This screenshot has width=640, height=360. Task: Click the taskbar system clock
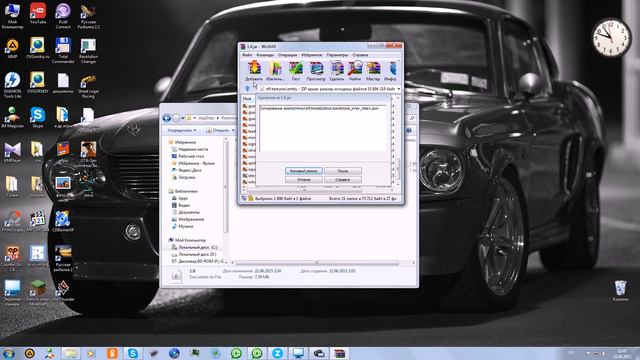[622, 353]
